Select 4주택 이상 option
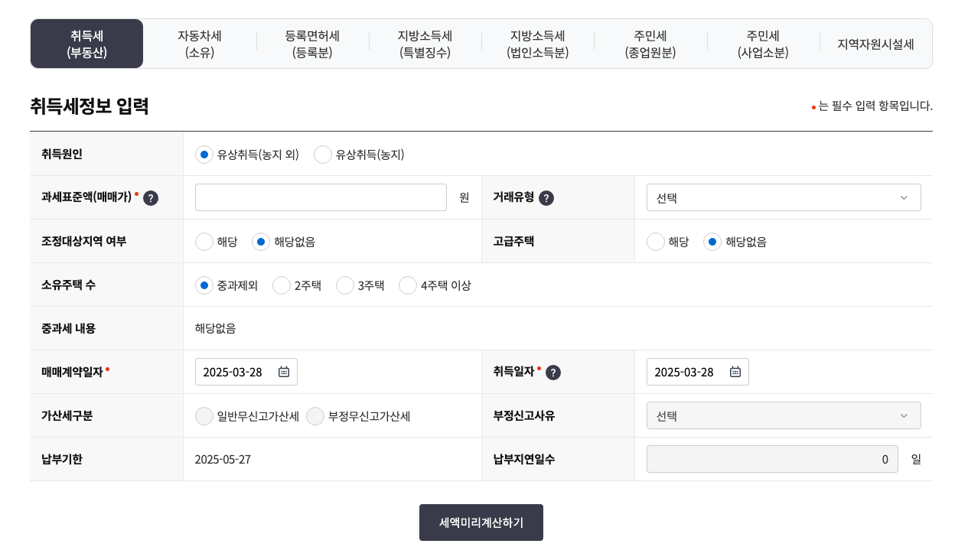968x560 pixels. [x=407, y=285]
